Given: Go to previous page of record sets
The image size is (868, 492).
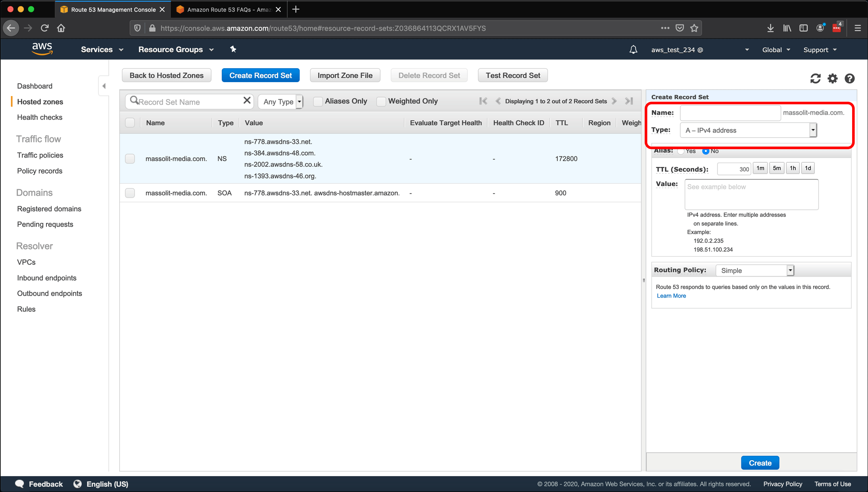Looking at the screenshot, I should (x=498, y=101).
